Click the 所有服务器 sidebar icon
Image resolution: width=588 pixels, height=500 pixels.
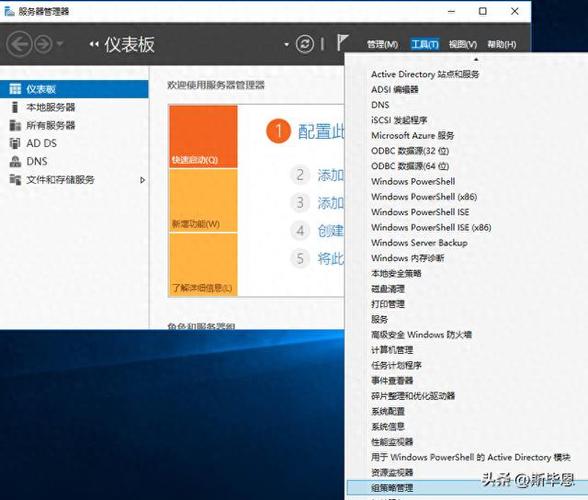(15, 125)
